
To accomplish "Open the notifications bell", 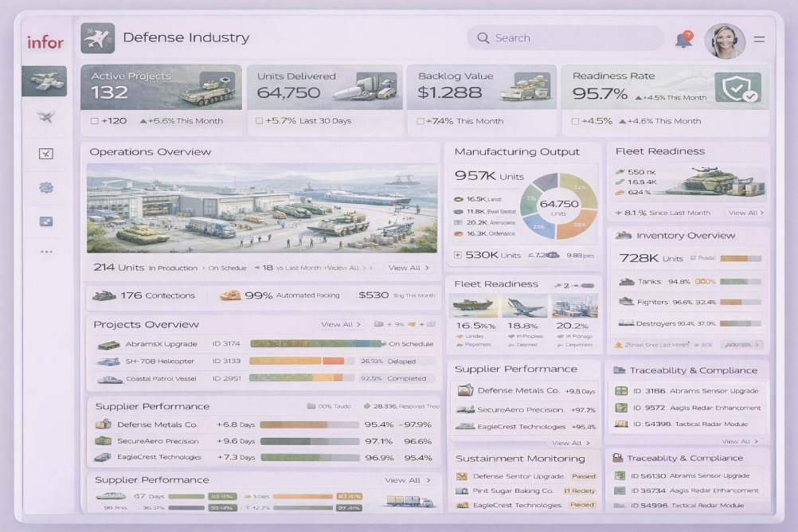I will click(x=683, y=39).
